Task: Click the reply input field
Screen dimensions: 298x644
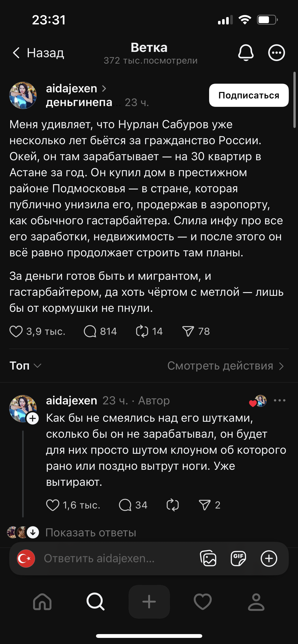Action: tap(115, 558)
